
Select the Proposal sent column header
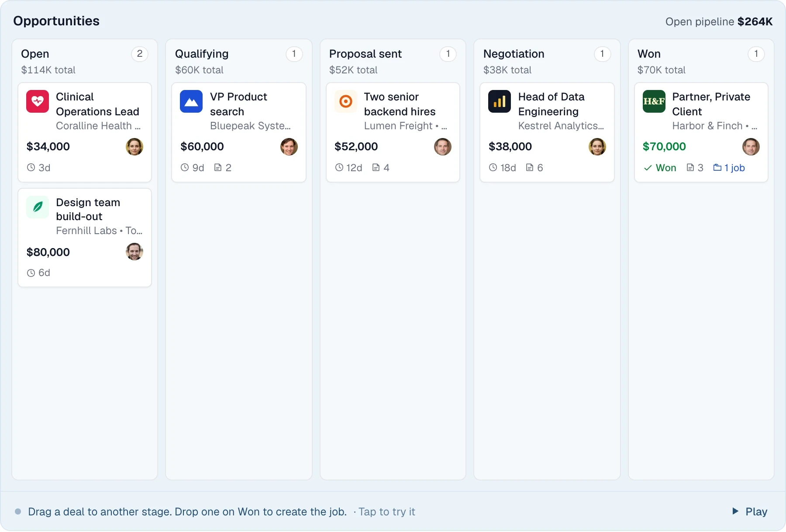pyautogui.click(x=365, y=54)
